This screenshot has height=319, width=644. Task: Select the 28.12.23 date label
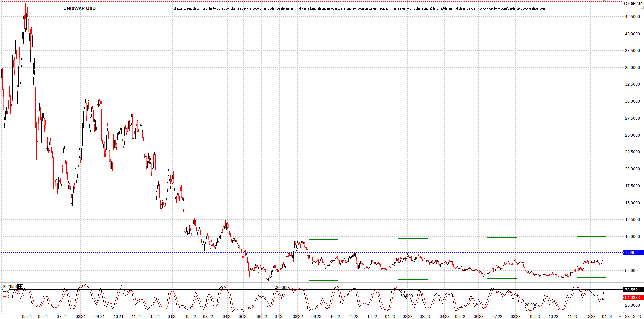pos(633,317)
